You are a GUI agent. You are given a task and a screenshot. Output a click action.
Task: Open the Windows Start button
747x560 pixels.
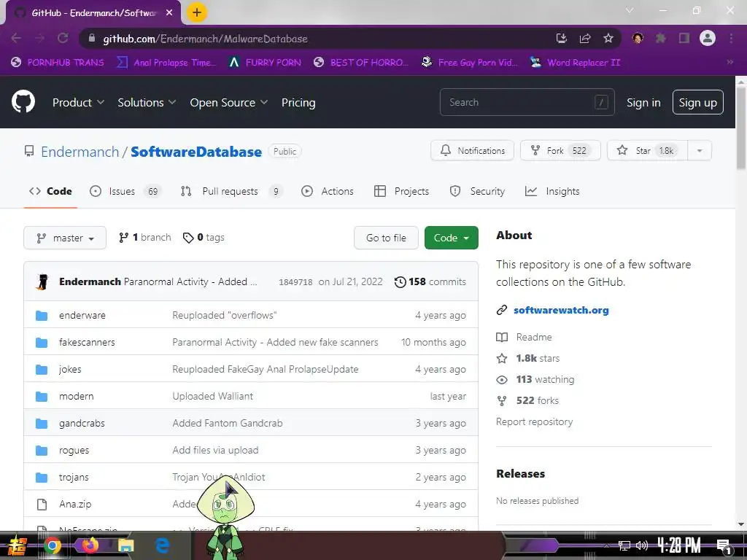pyautogui.click(x=16, y=545)
